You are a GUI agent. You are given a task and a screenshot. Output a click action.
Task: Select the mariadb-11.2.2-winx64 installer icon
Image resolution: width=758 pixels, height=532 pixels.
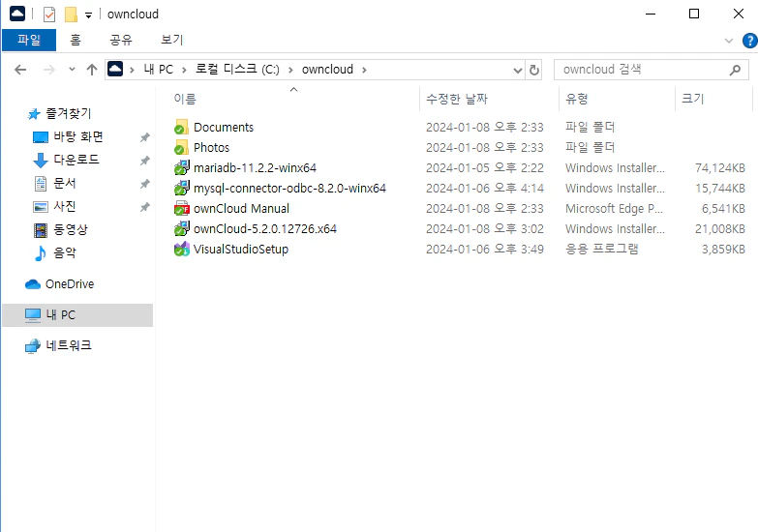181,167
